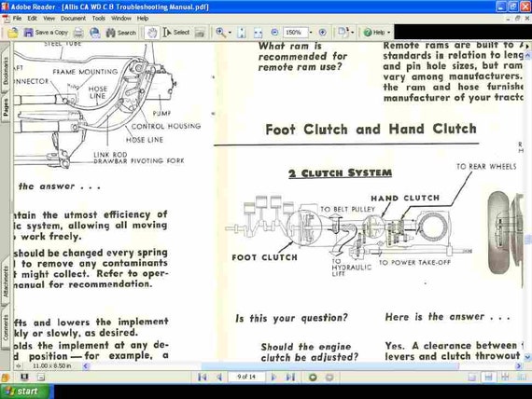Click the zoom out minus button
Screen dimensions: 532x399
click(274, 33)
